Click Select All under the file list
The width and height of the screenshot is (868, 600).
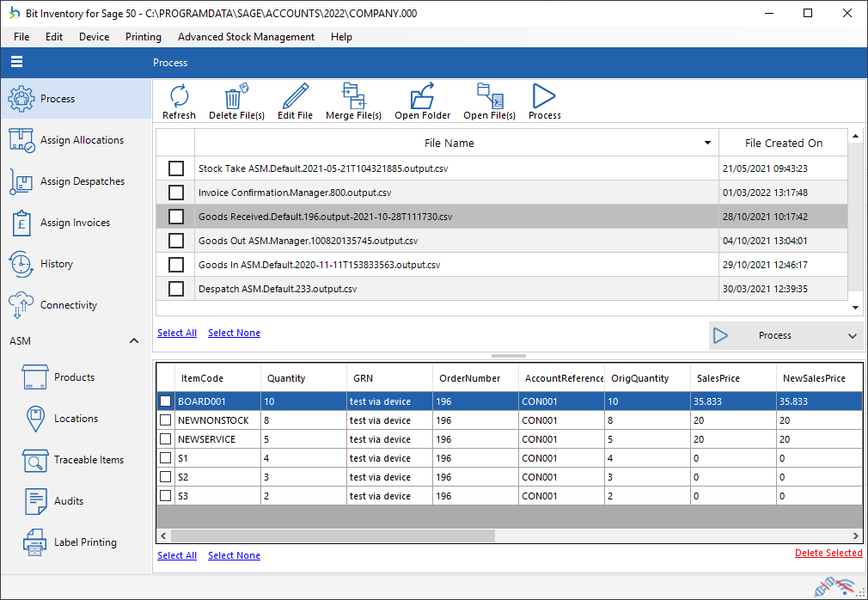(177, 333)
